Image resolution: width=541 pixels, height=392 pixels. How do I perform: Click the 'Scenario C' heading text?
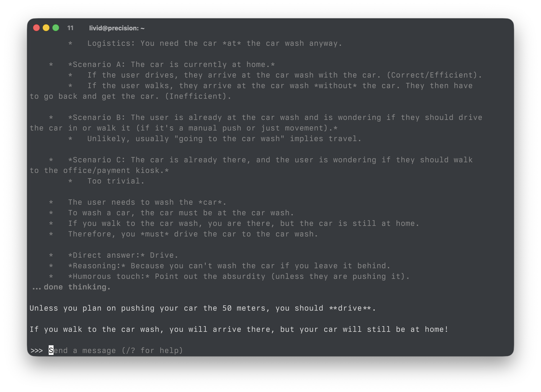tap(96, 160)
